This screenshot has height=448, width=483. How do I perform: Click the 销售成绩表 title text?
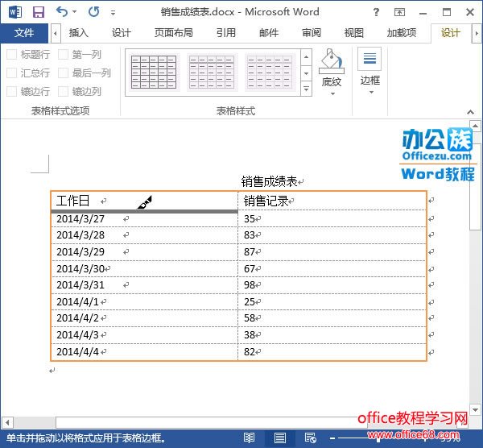[x=269, y=181]
